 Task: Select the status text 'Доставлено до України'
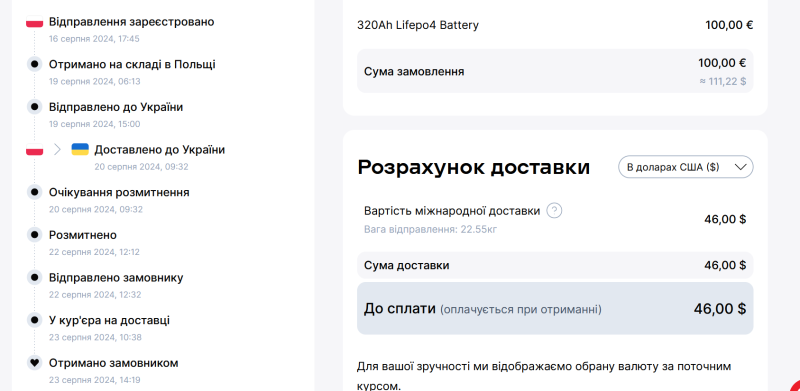pos(160,150)
